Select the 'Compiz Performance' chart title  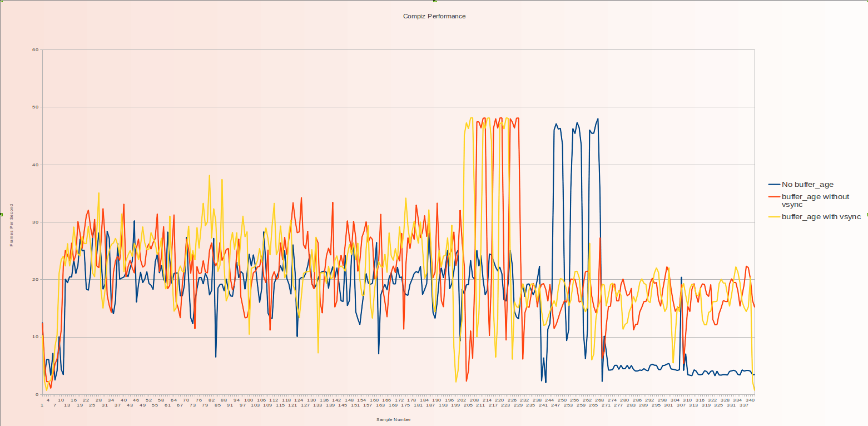coord(434,16)
